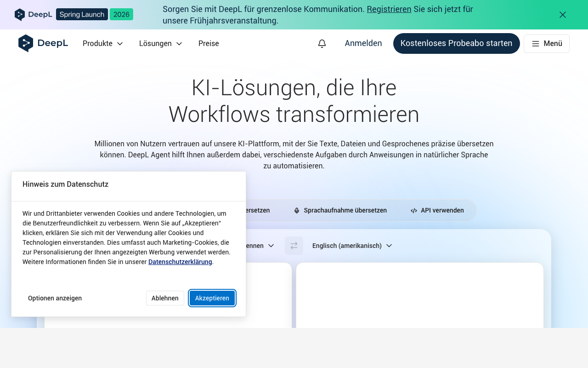The width and height of the screenshot is (588, 368).
Task: Open the Datenschutzerklärung link
Action: pos(180,262)
